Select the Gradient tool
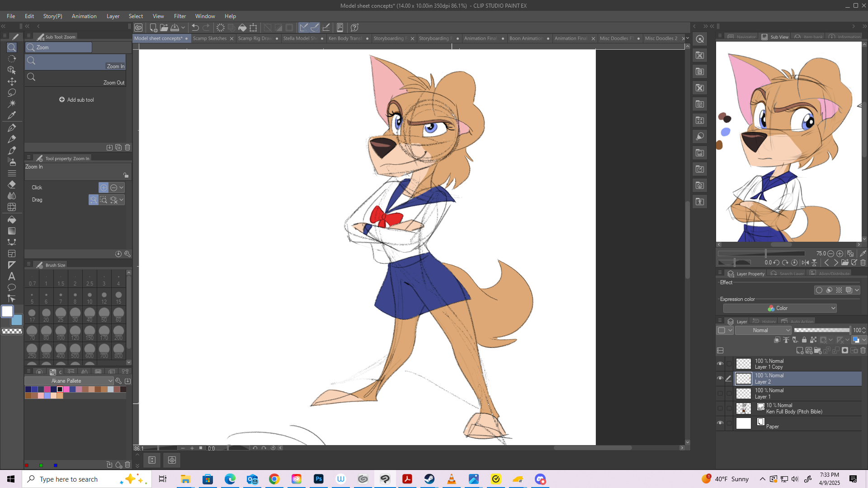Image resolution: width=868 pixels, height=488 pixels. point(12,231)
